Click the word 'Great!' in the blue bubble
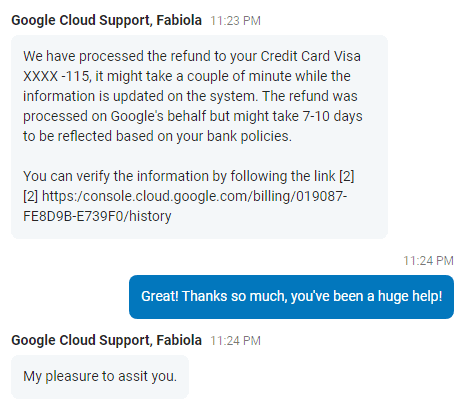 pos(160,296)
